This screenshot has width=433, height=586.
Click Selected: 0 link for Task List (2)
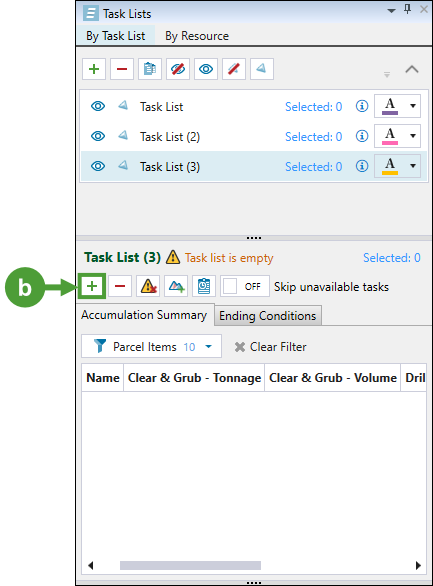(313, 137)
